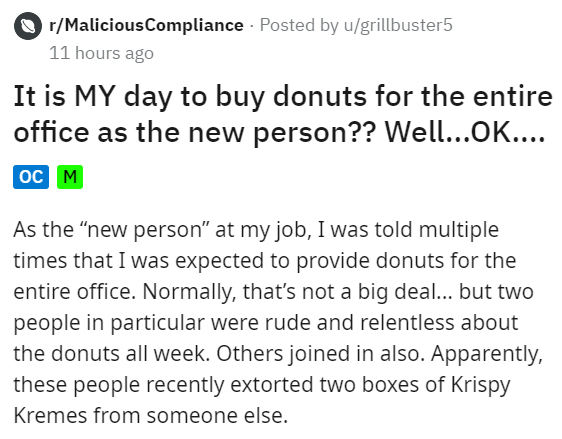Select the blue OC flair badge

[x=31, y=177]
